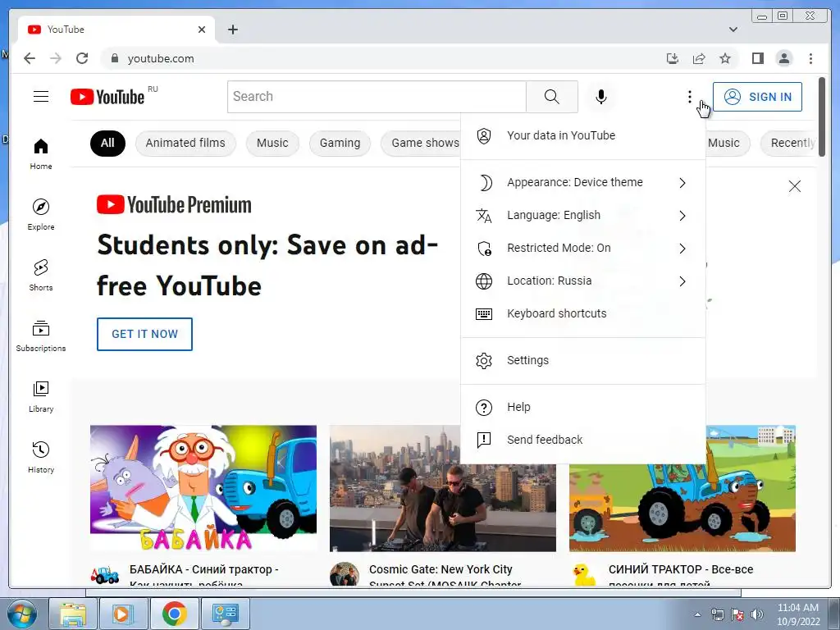Select the All filter chip
The image size is (840, 630).
107,143
